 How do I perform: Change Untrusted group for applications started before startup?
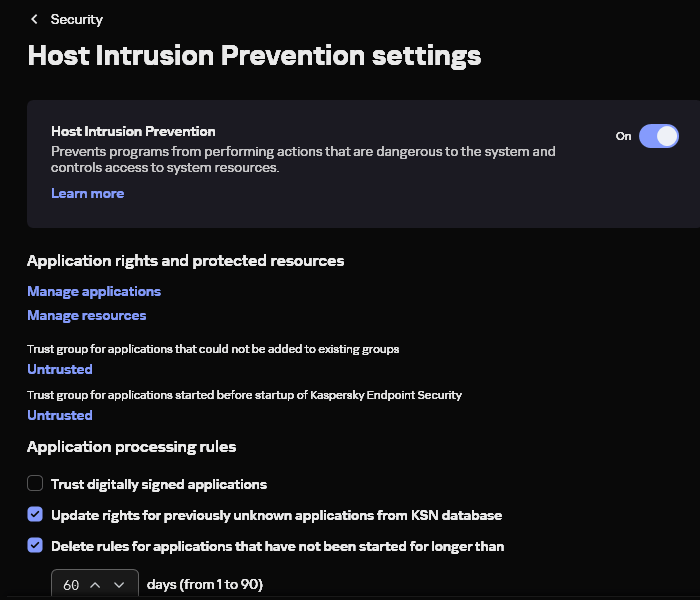click(x=59, y=415)
